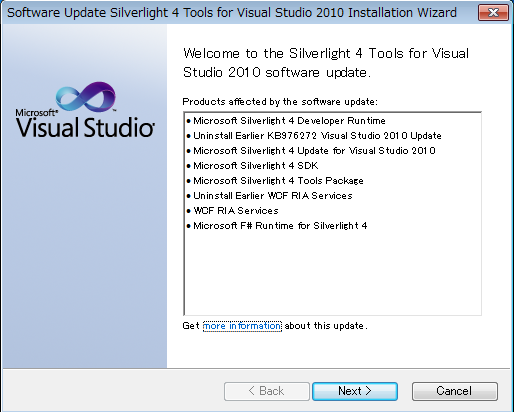Click the Visual Studio infinity logo icon

(86, 97)
